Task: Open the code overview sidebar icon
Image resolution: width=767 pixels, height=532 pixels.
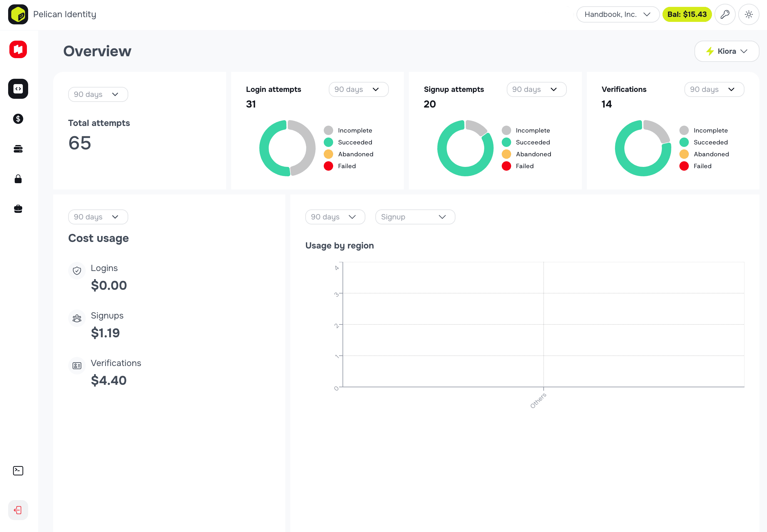Action: [18, 89]
